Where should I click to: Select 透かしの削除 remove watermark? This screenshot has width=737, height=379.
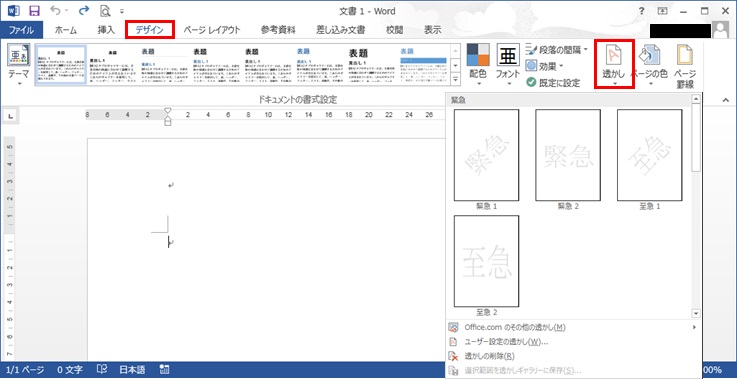573,356
